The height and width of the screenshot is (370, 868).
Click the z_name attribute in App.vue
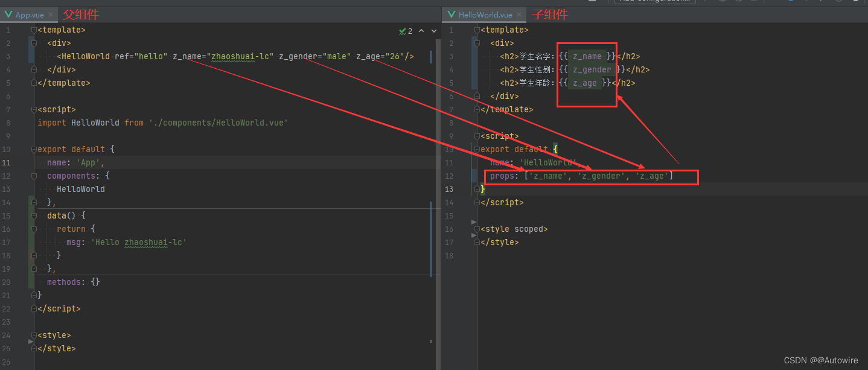187,56
